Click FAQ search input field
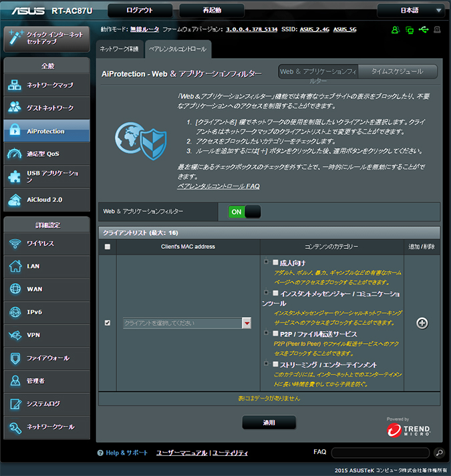Viewport: 451px width, 476px height. click(380, 453)
